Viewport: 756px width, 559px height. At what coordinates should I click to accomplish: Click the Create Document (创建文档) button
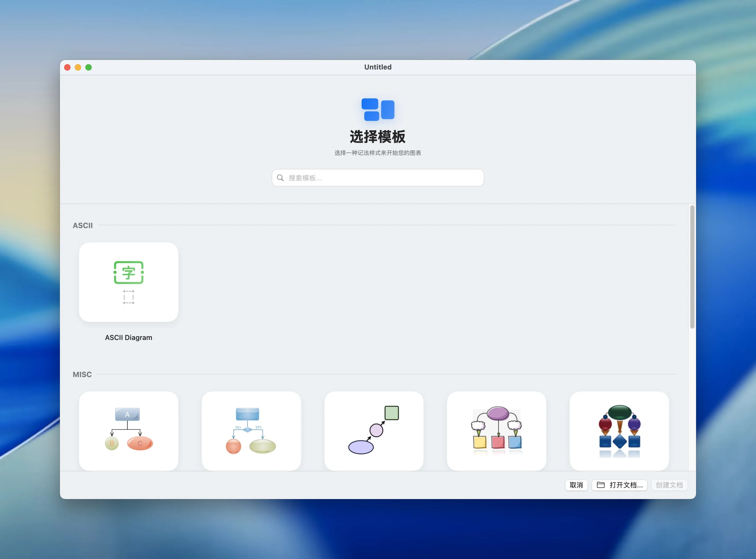[x=669, y=485]
